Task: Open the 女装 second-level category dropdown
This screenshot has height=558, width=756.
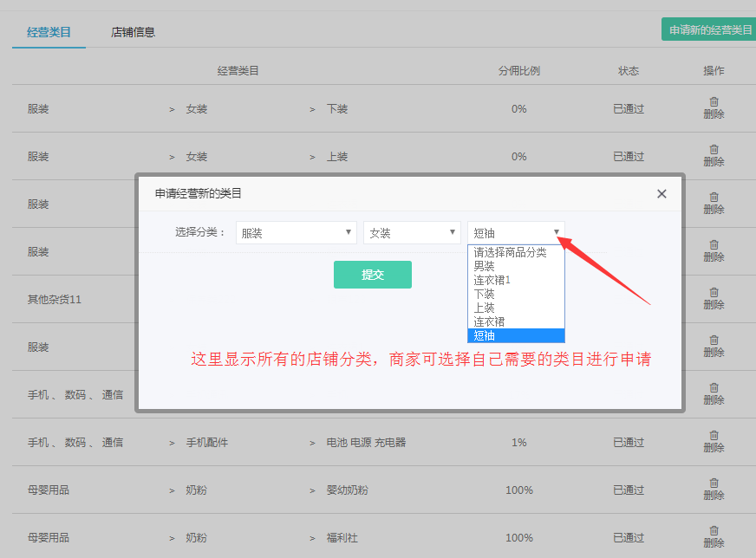Action: (x=412, y=233)
